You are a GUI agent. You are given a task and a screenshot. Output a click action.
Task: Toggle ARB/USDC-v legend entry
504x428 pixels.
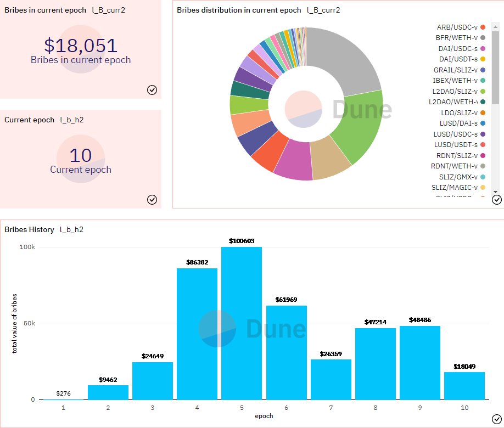[461, 27]
